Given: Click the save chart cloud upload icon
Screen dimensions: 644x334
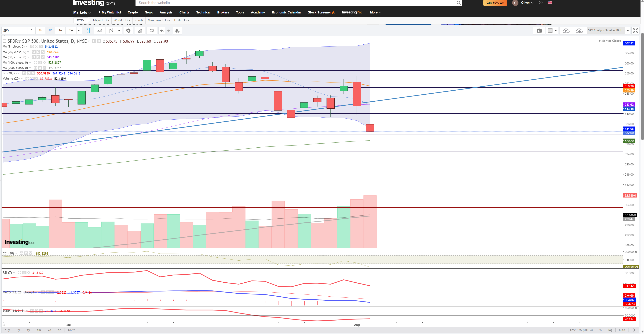Looking at the screenshot, I should [x=579, y=31].
